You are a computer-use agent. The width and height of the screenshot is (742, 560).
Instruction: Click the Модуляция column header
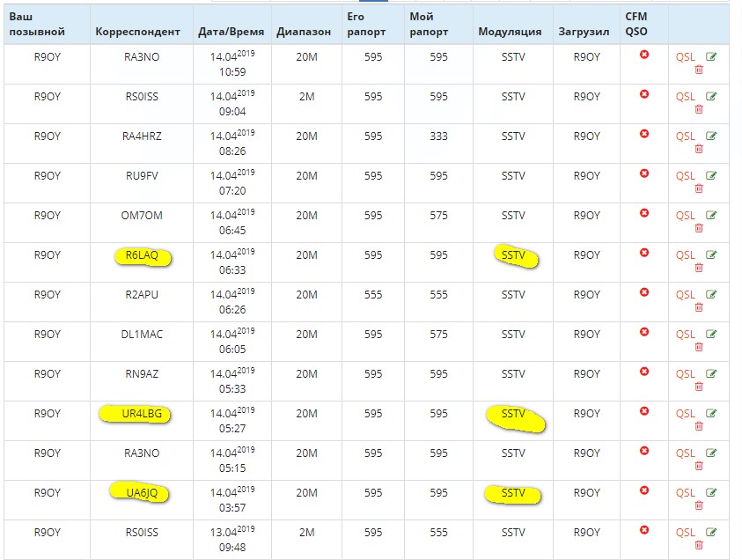(510, 32)
